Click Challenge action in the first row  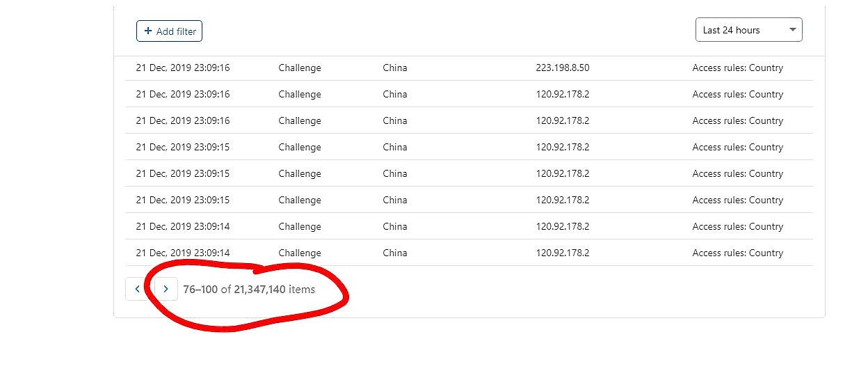click(x=300, y=68)
